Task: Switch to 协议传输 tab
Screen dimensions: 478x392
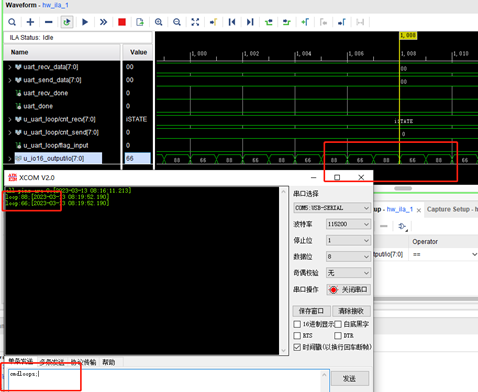Action: 83,362
